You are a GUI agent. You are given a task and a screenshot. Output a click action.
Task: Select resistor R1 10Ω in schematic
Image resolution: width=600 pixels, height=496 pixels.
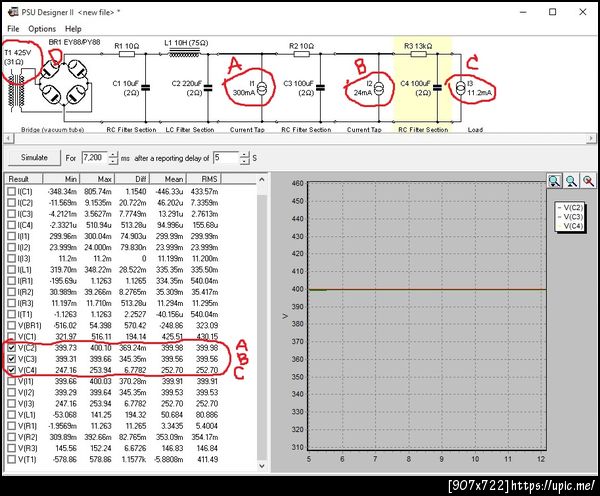tap(127, 54)
